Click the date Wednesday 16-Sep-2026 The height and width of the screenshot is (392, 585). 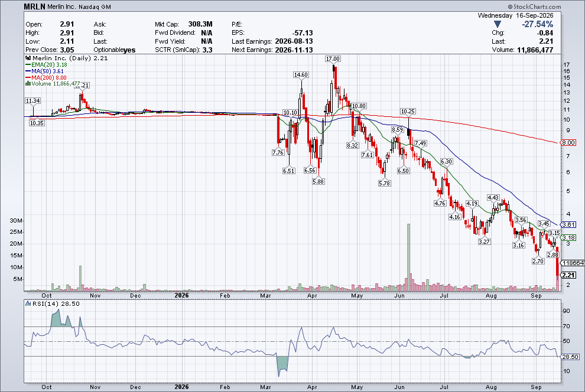pyautogui.click(x=515, y=15)
